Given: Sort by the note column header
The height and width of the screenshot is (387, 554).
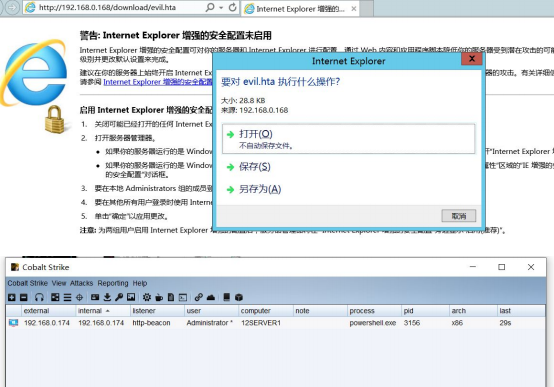Looking at the screenshot, I should (320, 311).
